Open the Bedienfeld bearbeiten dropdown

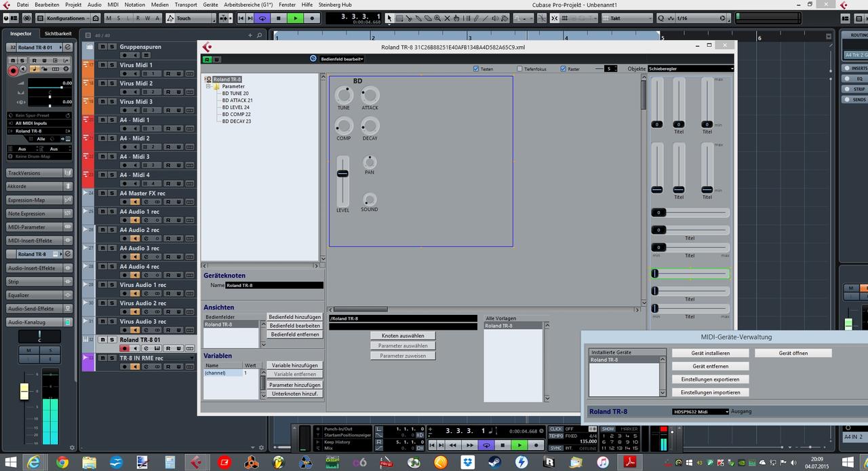(x=342, y=59)
